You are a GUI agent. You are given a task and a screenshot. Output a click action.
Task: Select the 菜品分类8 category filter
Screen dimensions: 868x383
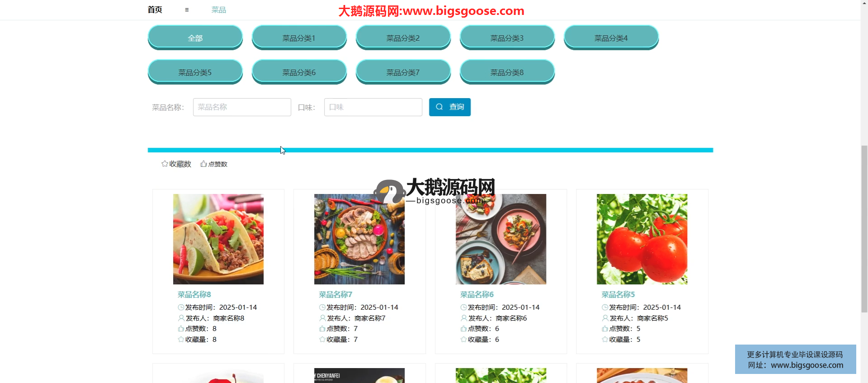pyautogui.click(x=507, y=72)
